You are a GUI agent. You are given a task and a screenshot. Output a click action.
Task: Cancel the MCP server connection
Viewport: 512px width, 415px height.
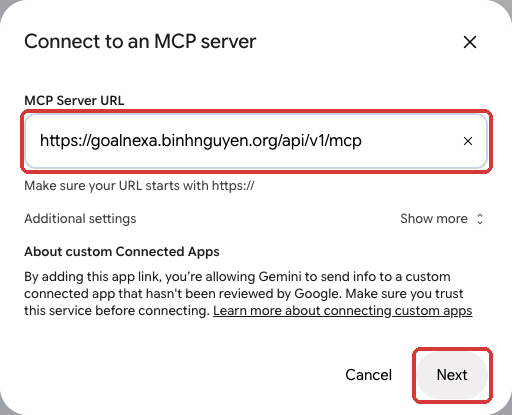click(369, 375)
